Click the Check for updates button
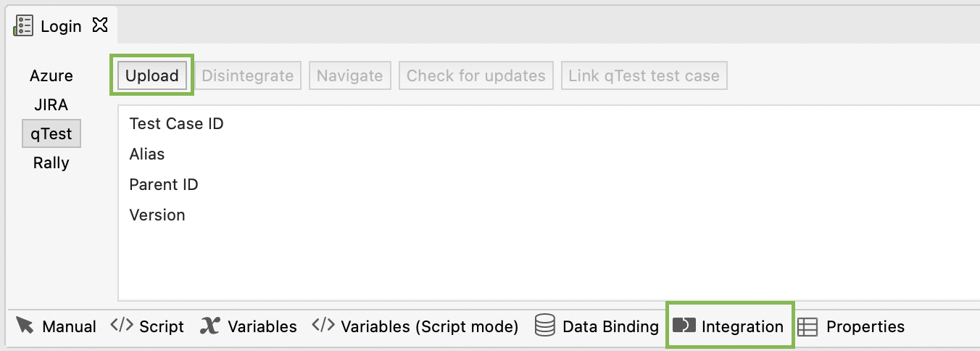This screenshot has width=980, height=351. click(476, 75)
